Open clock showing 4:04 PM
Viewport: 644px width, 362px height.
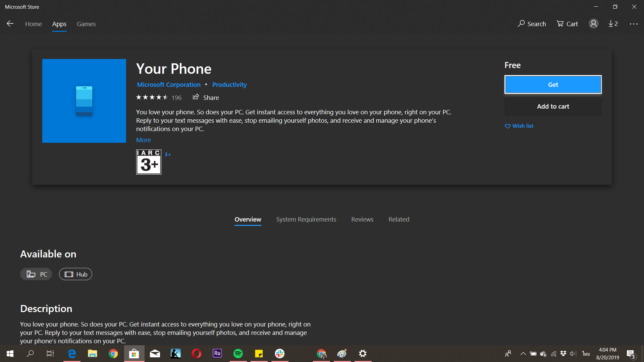click(x=607, y=354)
